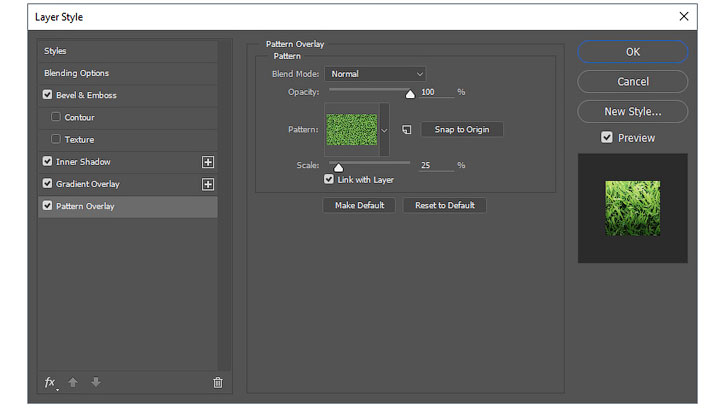Image resolution: width=725 pixels, height=408 pixels.
Task: Enable the Contour checkbox
Action: 56,117
